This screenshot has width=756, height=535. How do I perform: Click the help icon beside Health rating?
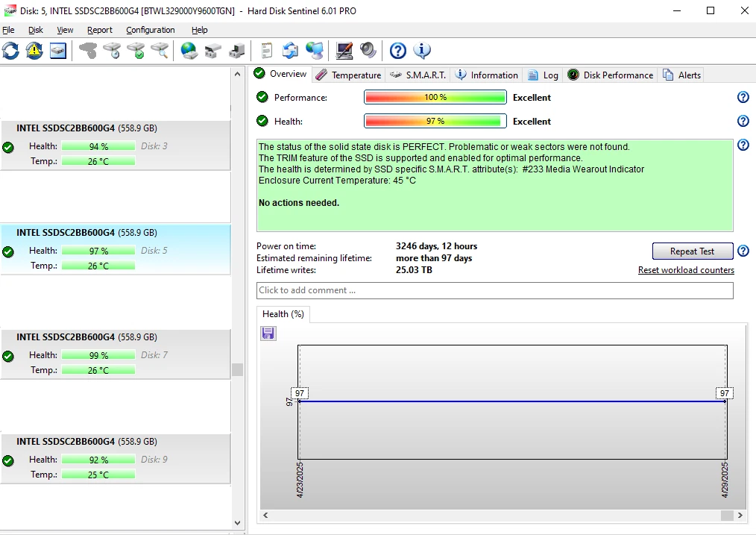(743, 121)
